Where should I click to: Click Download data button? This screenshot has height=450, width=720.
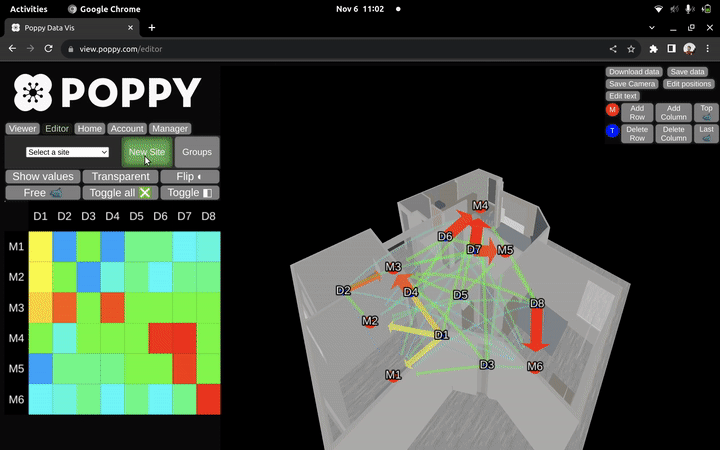click(x=634, y=72)
